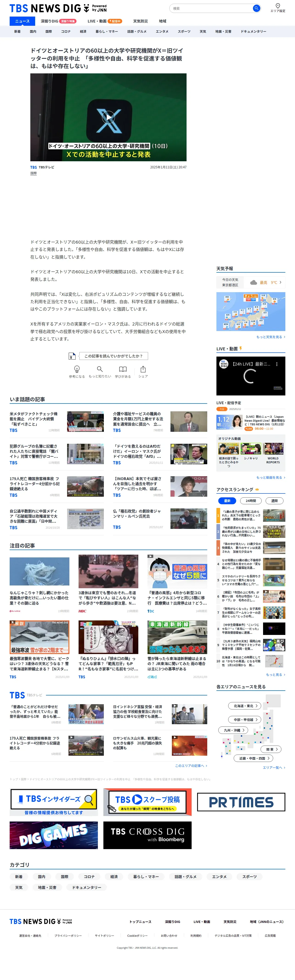Click the Japan weather map thumbnail
The image size is (295, 980).
250,311
